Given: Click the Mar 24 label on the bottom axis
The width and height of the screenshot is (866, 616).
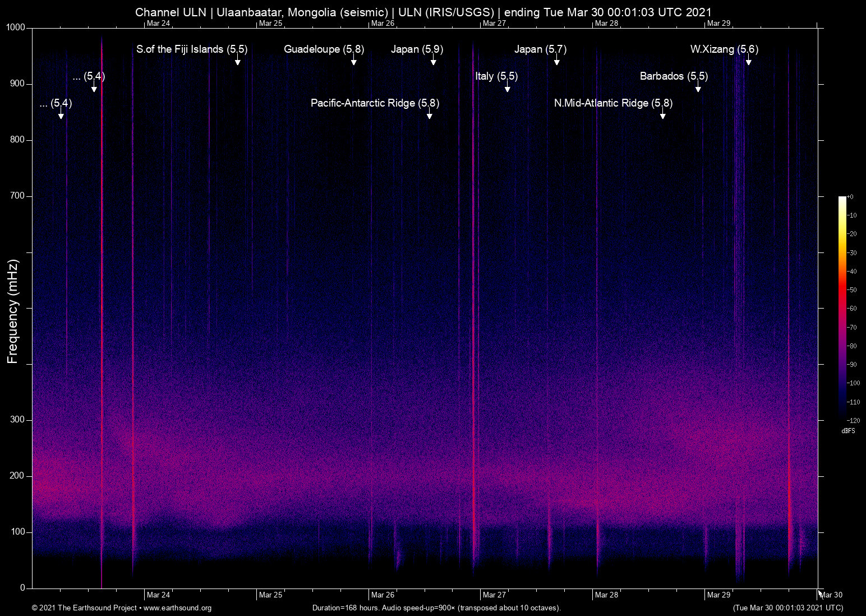Looking at the screenshot, I should click(159, 595).
